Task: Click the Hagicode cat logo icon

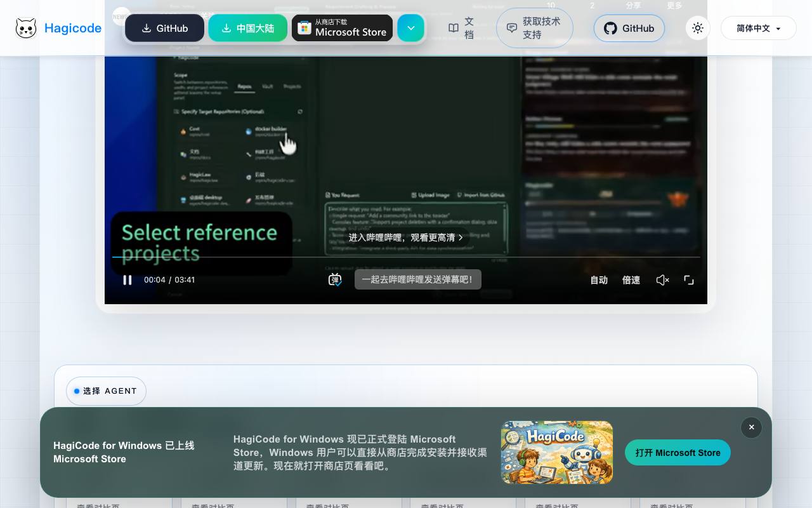Action: 26,28
